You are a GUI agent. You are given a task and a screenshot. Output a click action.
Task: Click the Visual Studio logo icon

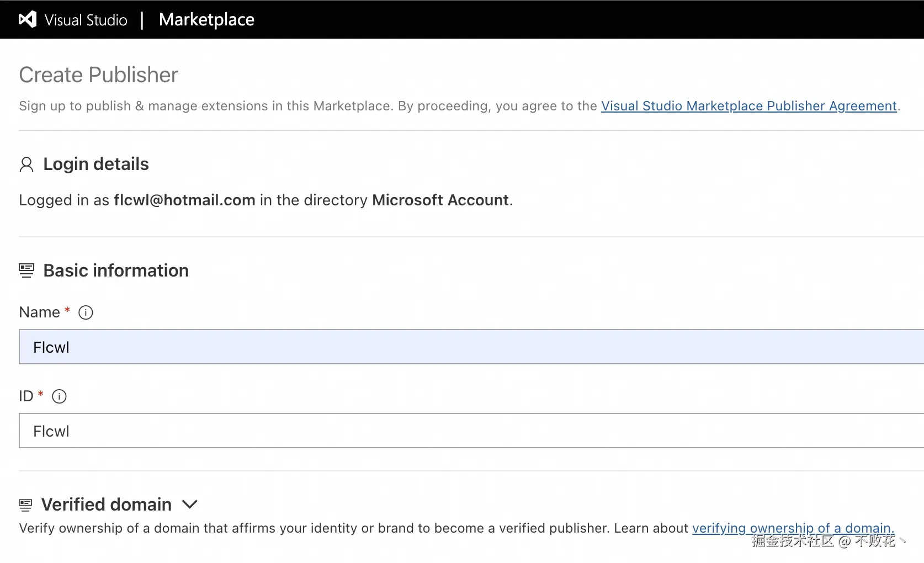[x=28, y=19]
